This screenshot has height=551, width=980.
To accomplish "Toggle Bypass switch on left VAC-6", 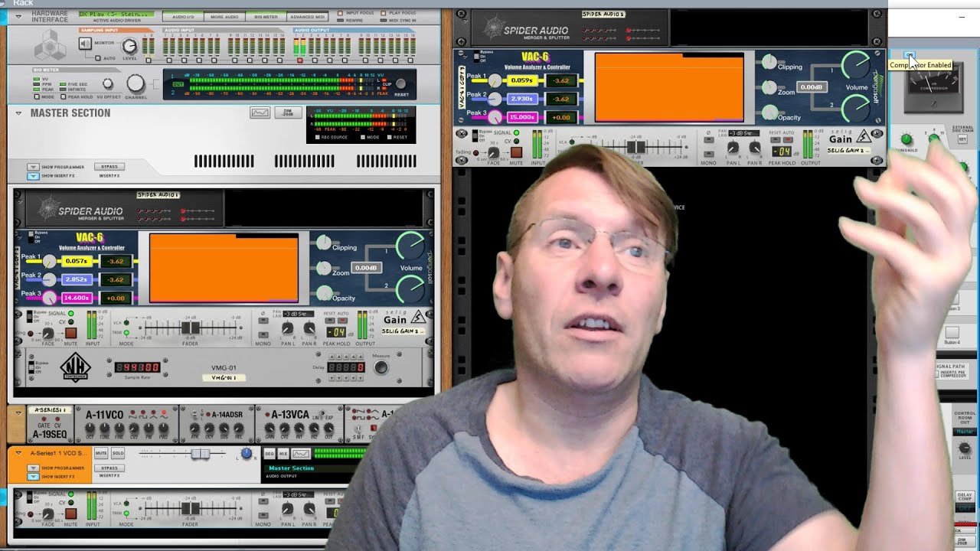I will 30,236.
